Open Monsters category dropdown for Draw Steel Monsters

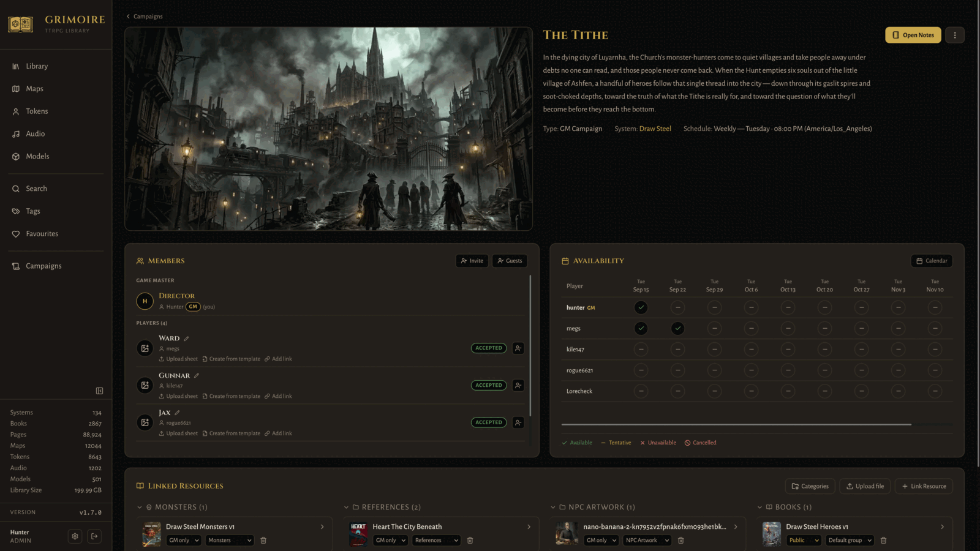pos(230,541)
